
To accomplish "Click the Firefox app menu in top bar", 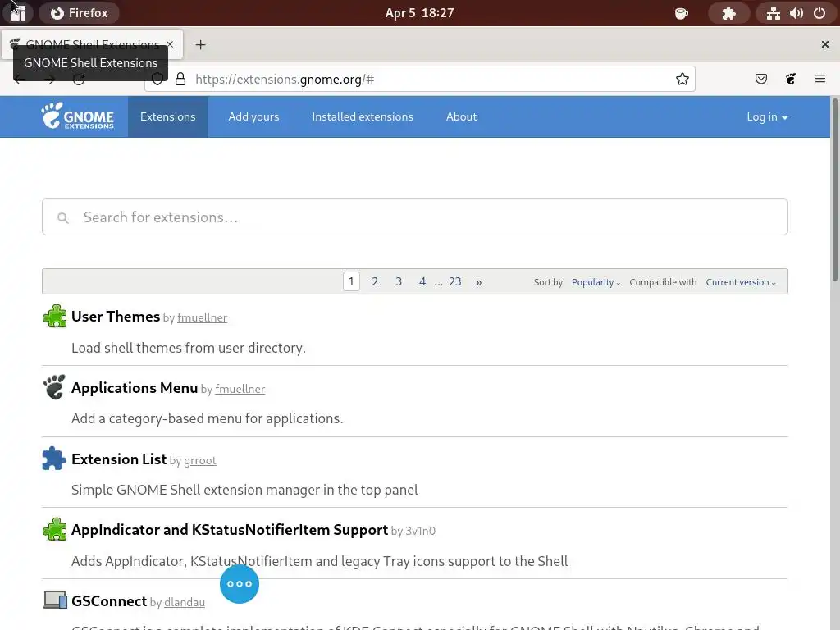I will pyautogui.click(x=80, y=13).
